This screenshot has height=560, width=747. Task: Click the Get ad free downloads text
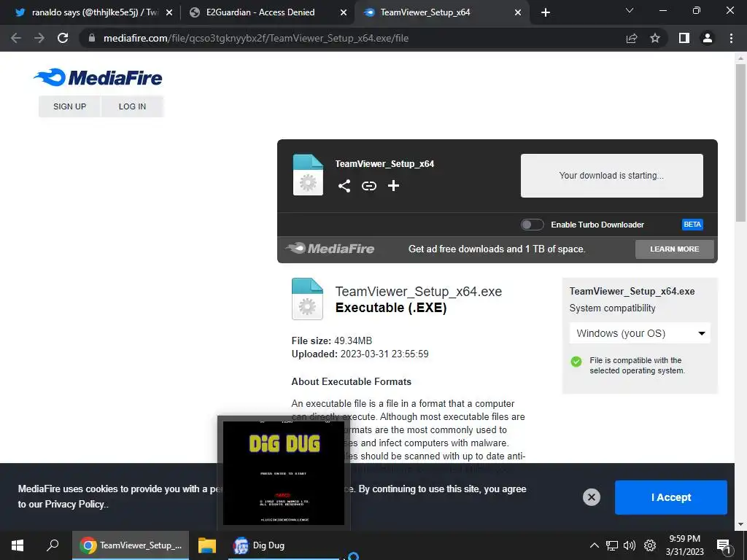pos(497,249)
